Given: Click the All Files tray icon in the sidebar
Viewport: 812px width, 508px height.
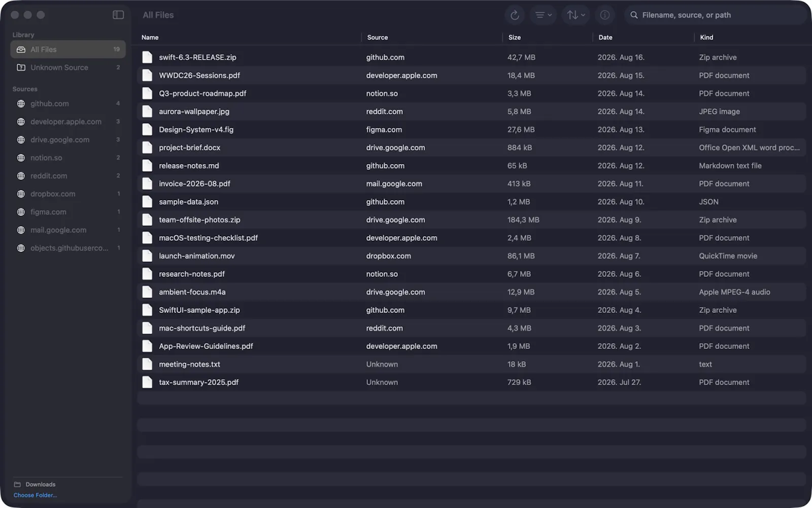Looking at the screenshot, I should (x=21, y=49).
